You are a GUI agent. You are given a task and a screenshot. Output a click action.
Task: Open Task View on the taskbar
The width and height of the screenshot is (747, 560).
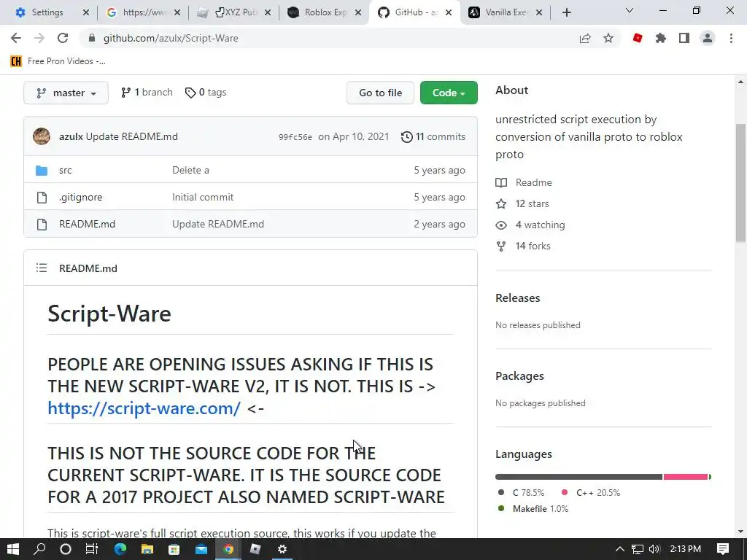pyautogui.click(x=91, y=549)
